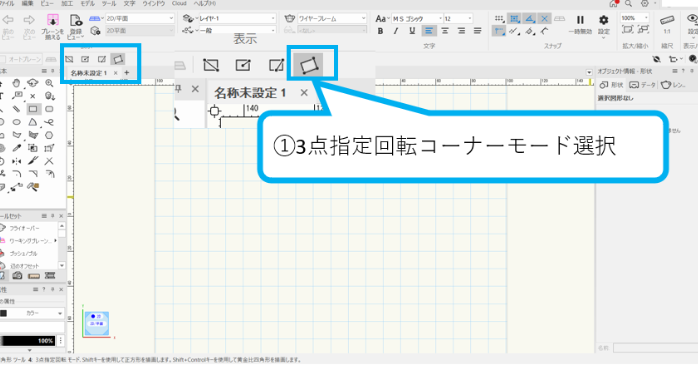Select corner-to-corner rectangle mode icon
698x365 pixels.
[69, 59]
